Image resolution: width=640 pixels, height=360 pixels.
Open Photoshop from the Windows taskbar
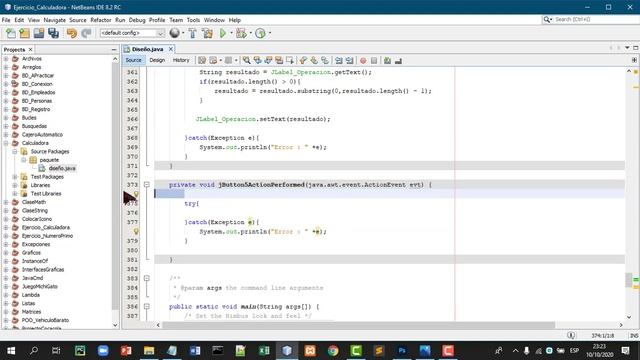click(402, 351)
